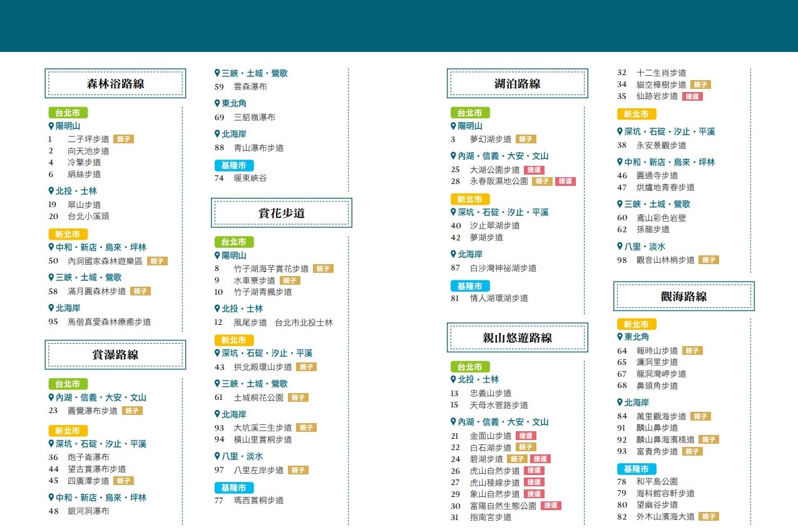Click the pin icon of the region above 永安景觀步道
The width and height of the screenshot is (798, 532).
[x=620, y=131]
